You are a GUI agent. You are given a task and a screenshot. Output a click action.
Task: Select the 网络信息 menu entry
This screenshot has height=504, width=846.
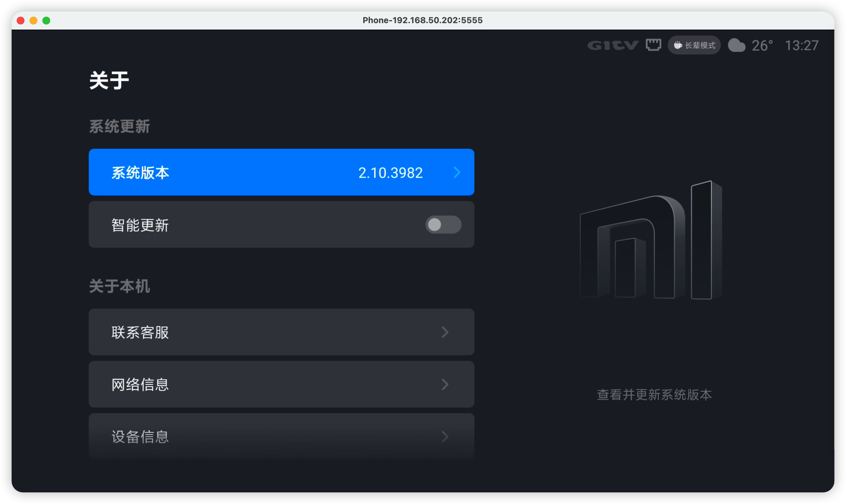[281, 384]
